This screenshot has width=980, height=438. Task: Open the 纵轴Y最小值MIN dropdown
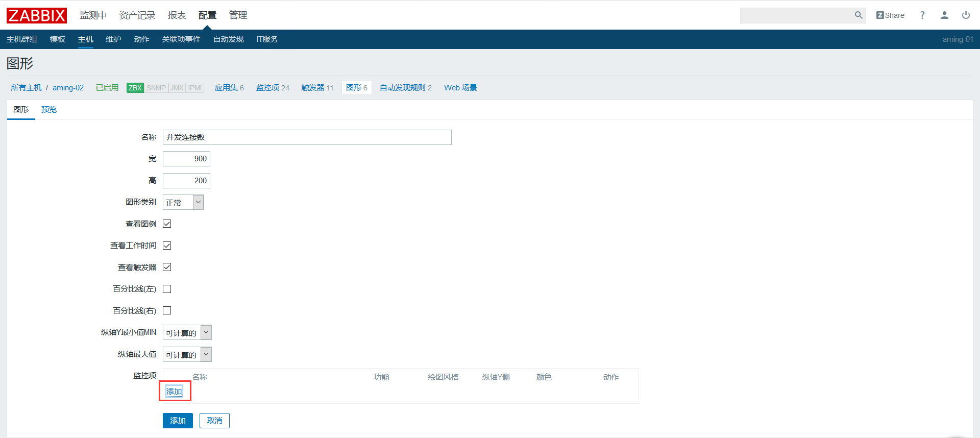point(187,332)
